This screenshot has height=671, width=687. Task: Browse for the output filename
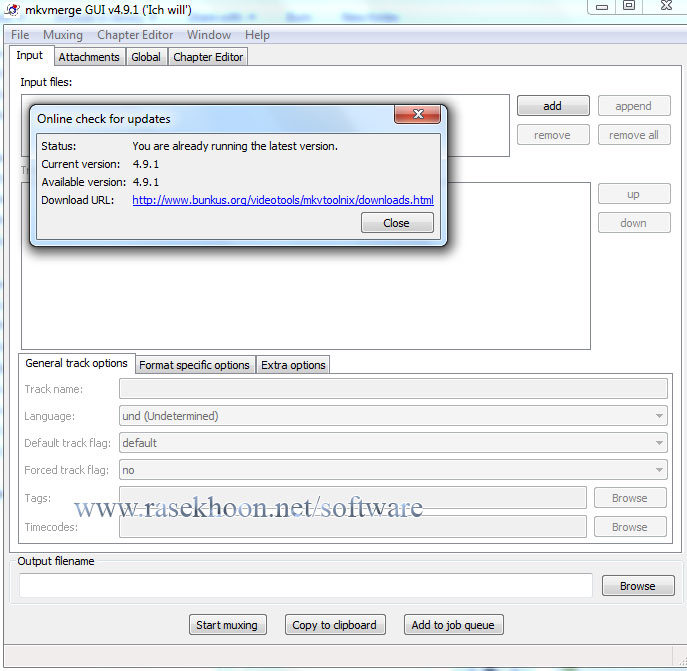[637, 586]
